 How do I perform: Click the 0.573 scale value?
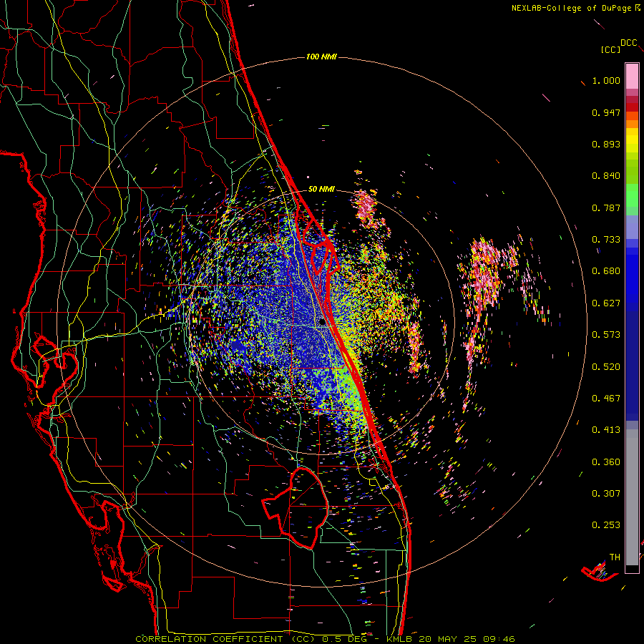click(606, 335)
